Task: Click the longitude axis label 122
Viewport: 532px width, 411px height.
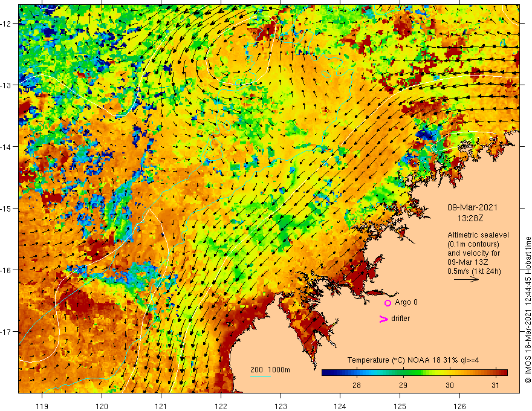Action: tap(221, 406)
